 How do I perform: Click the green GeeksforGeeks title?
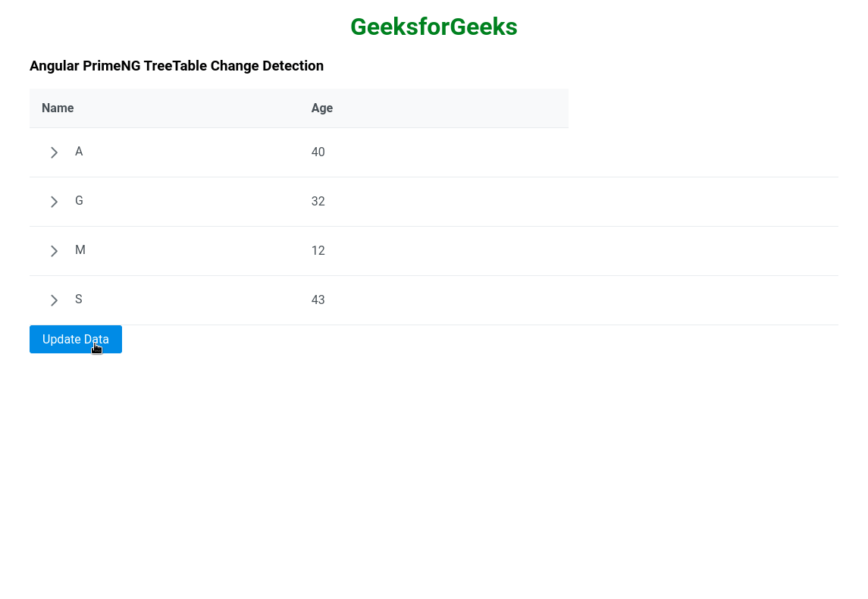coord(434,27)
